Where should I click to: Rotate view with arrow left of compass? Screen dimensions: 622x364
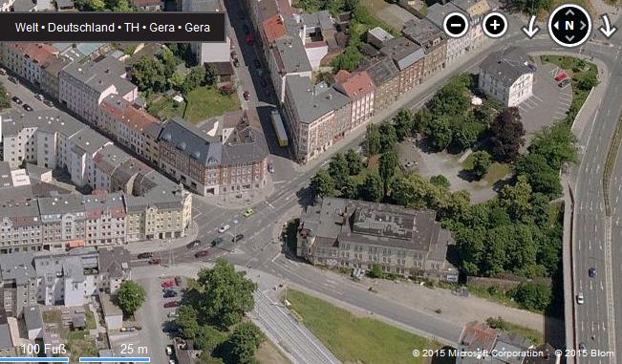(530, 27)
